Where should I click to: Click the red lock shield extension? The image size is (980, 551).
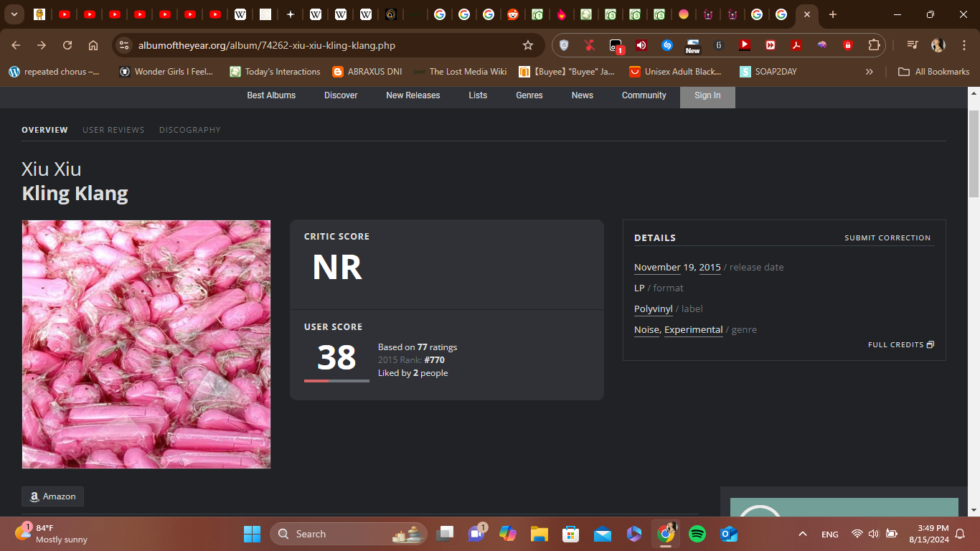pos(847,45)
